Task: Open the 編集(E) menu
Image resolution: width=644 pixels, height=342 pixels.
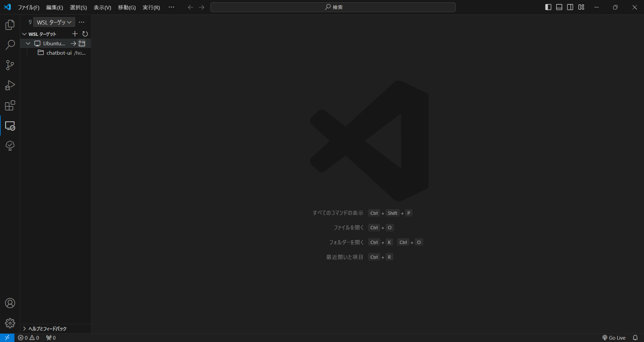Action: tap(55, 7)
